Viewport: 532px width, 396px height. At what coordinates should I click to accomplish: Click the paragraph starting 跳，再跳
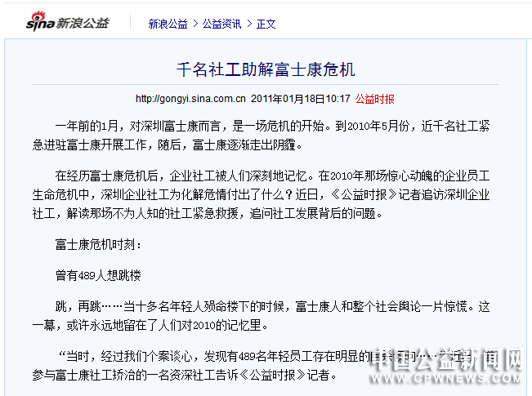[261, 316]
